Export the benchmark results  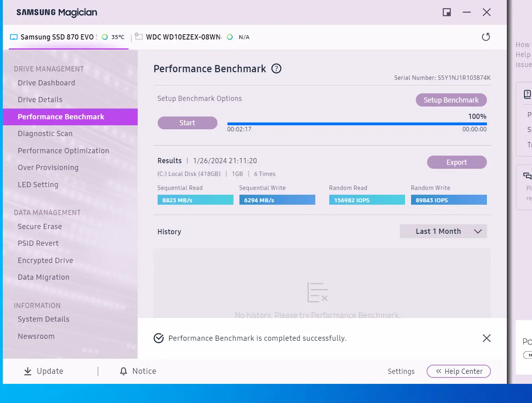457,162
